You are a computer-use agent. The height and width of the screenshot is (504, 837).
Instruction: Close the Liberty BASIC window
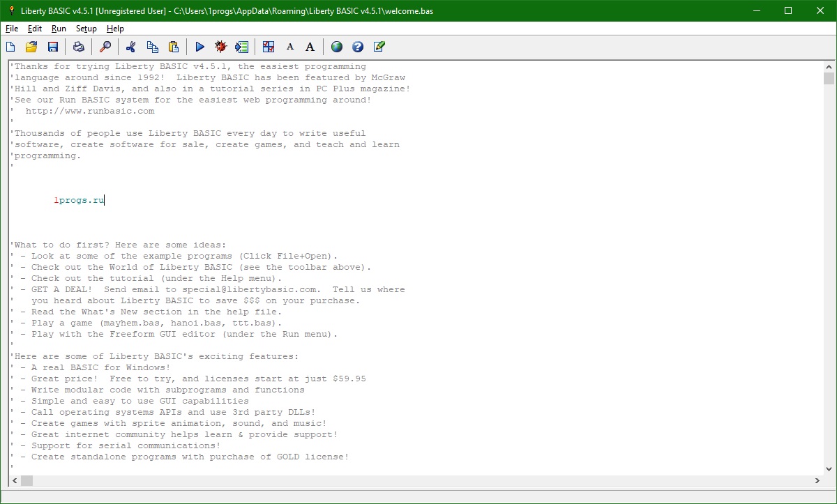pos(820,10)
